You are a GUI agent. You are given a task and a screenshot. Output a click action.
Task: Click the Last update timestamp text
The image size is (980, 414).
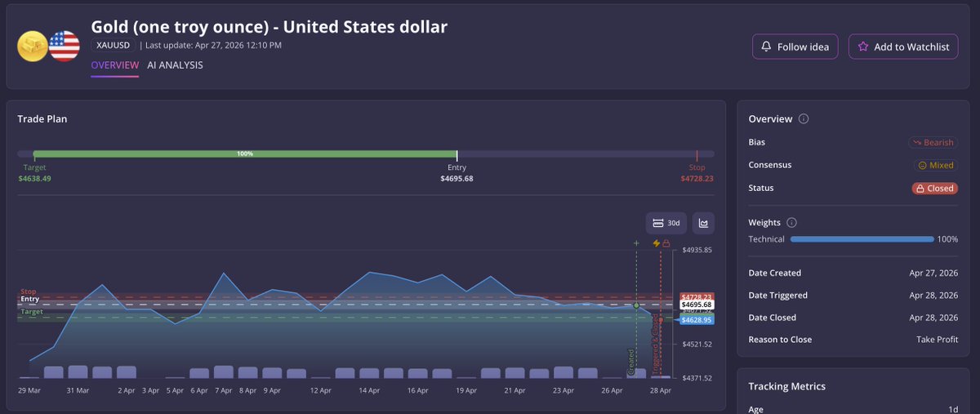[214, 46]
